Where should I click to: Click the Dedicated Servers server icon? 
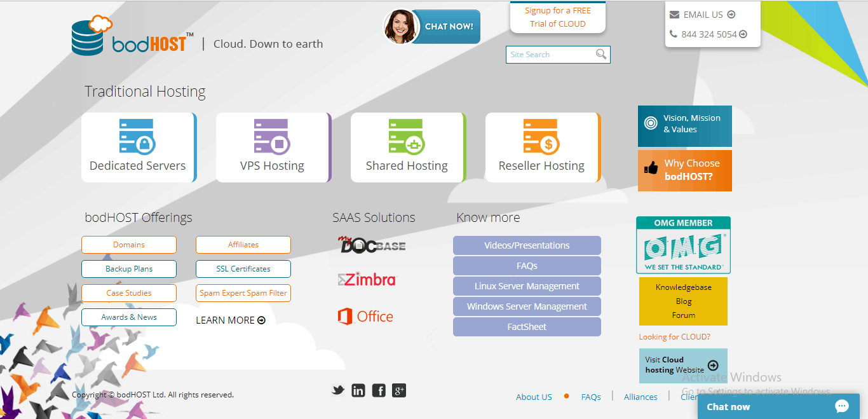point(137,136)
